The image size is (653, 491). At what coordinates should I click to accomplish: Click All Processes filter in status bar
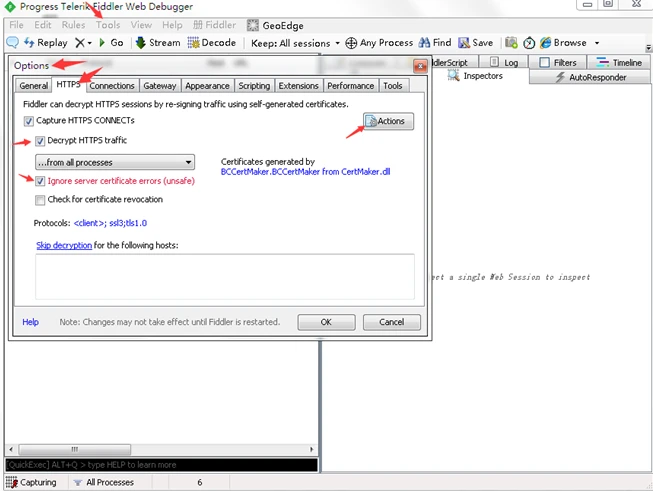104,482
